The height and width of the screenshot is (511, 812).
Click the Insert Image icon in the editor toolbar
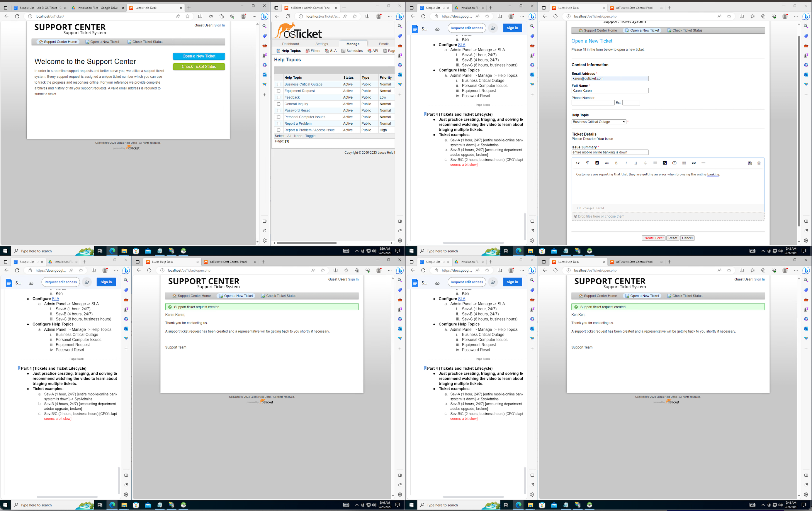pos(665,163)
